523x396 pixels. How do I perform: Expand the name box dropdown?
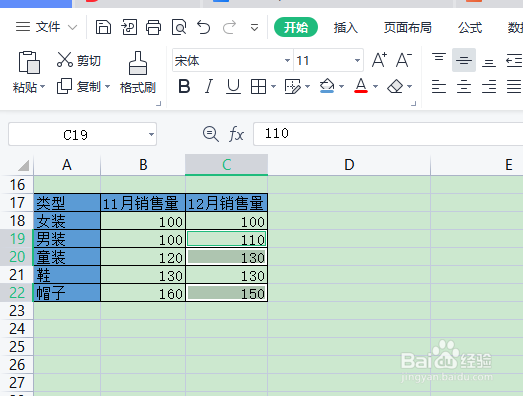click(151, 134)
